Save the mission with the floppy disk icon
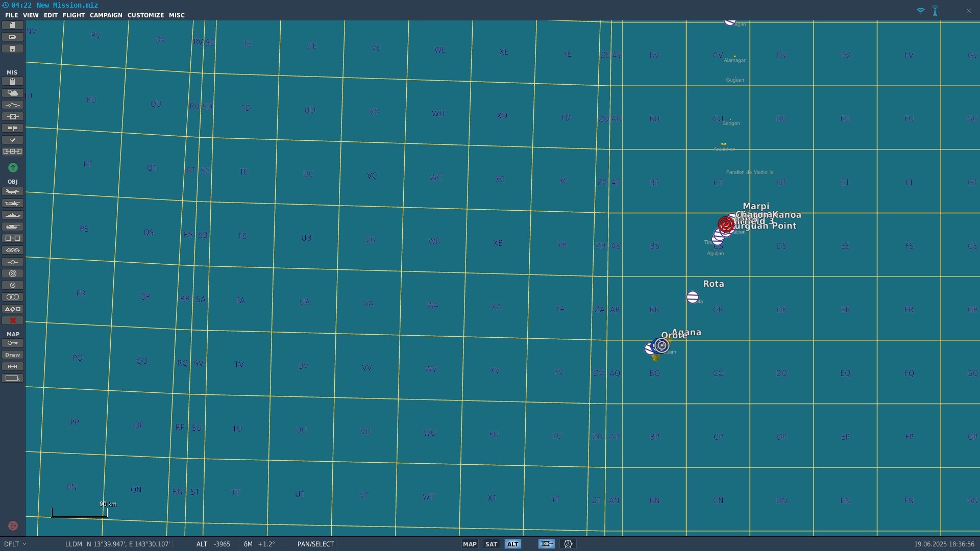Image resolution: width=980 pixels, height=551 pixels. tap(13, 48)
